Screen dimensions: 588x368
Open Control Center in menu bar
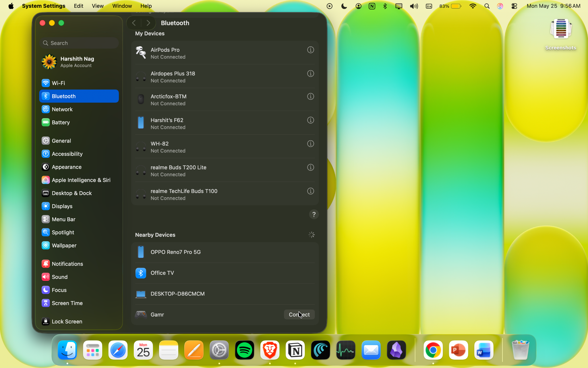point(514,6)
